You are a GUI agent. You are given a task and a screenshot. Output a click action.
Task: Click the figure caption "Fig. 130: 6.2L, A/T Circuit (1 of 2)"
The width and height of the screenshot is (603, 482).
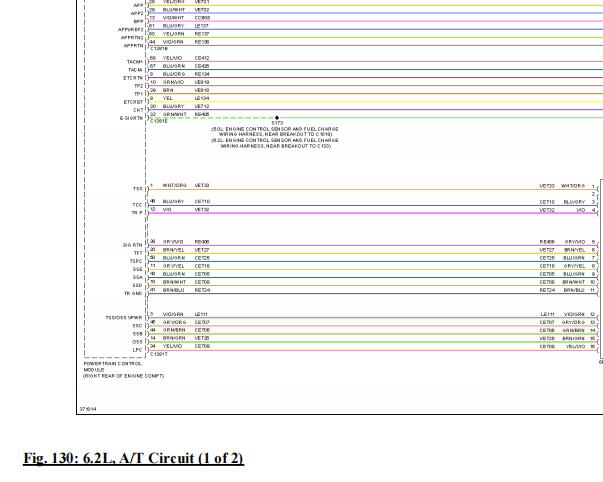(133, 458)
